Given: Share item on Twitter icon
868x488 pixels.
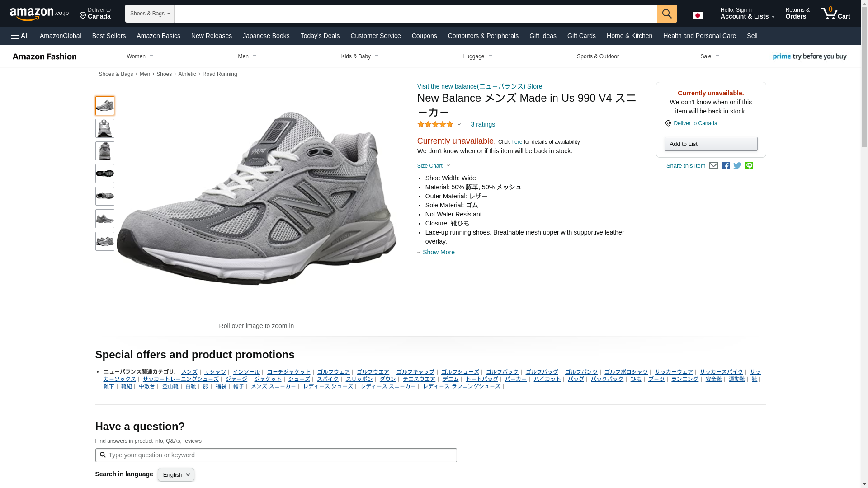Looking at the screenshot, I should [737, 166].
